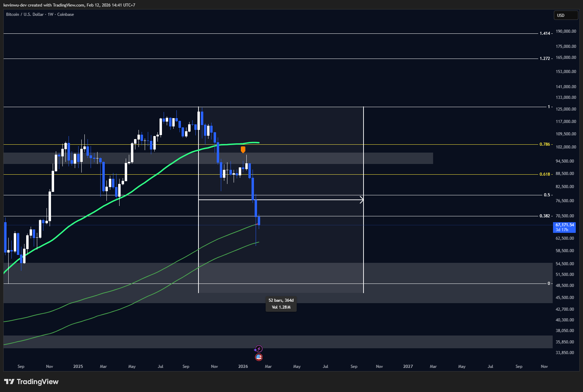Select the 1.272 Fibonacci level label

(544, 59)
